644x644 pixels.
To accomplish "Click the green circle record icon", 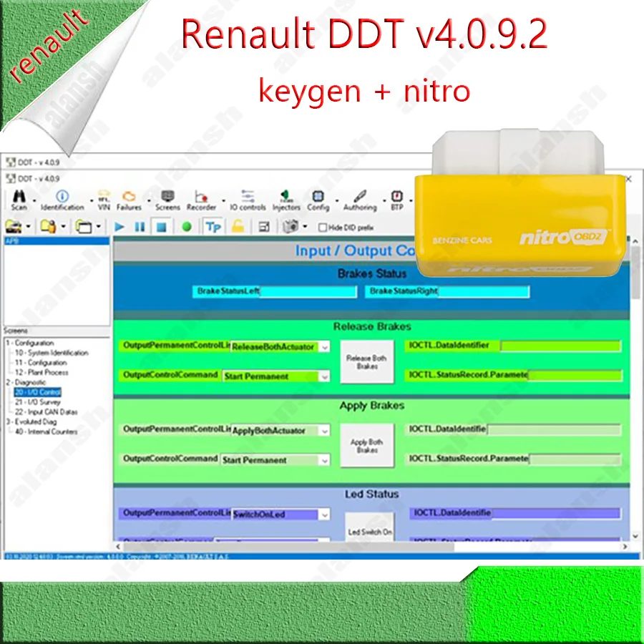I will coord(187,227).
